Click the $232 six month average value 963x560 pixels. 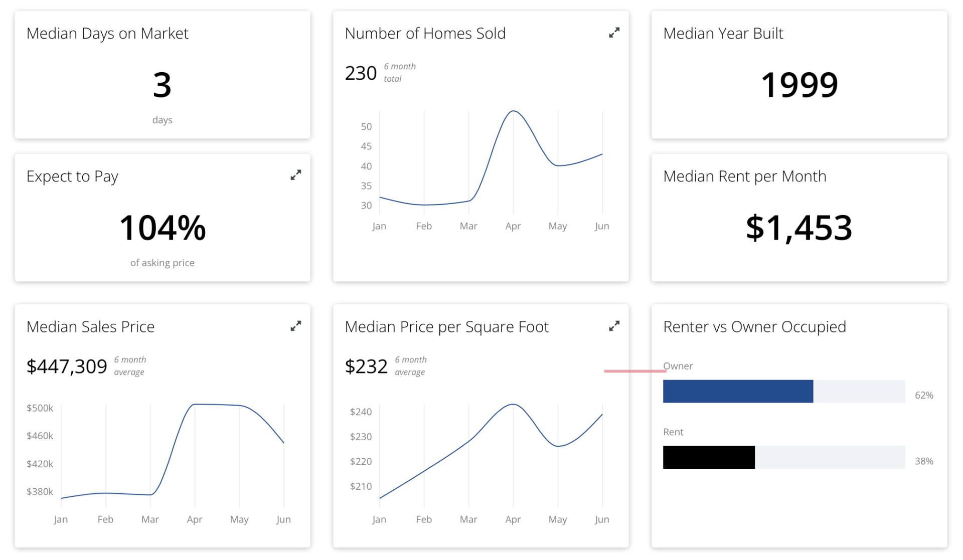point(366,366)
